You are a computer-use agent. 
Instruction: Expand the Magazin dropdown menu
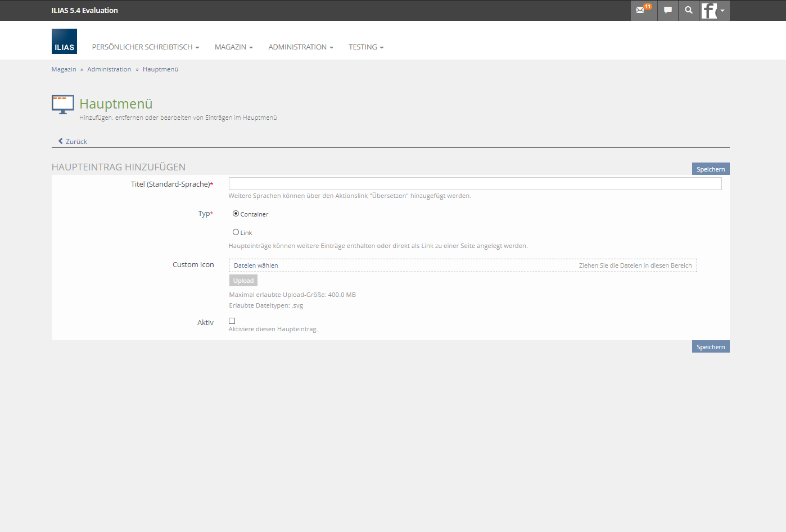233,47
